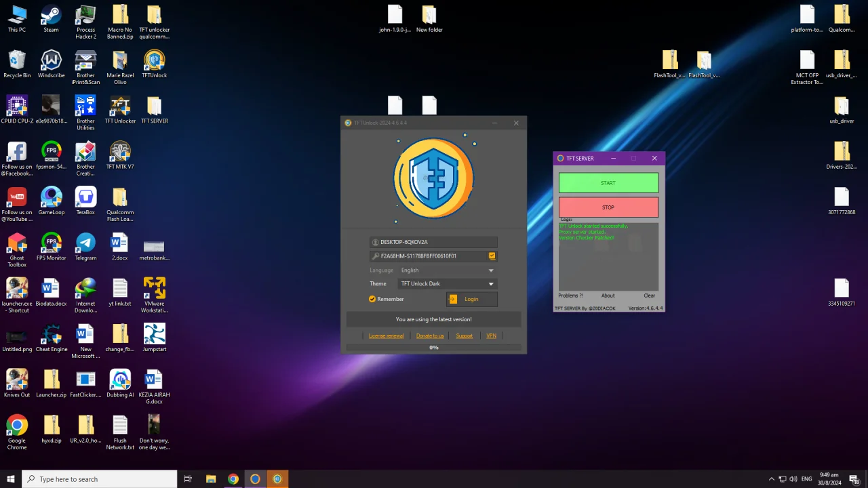The width and height of the screenshot is (868, 488).
Task: Click the Login button in TFTUnlock
Action: 472,299
